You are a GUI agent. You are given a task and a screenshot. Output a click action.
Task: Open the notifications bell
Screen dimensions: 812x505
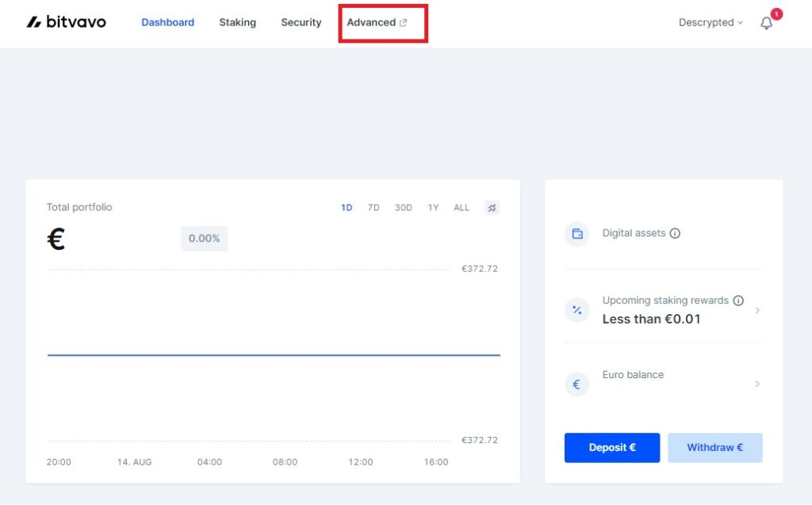[x=766, y=23]
